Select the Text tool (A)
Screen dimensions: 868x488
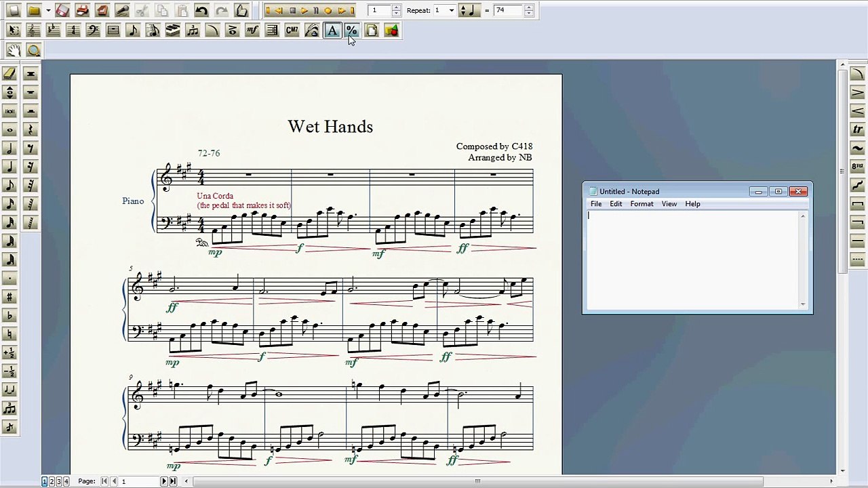click(332, 30)
